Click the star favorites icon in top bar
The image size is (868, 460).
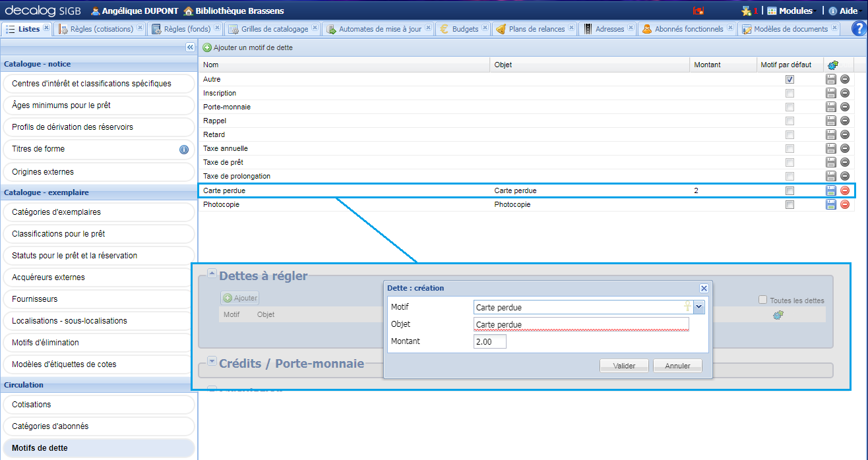(x=746, y=11)
